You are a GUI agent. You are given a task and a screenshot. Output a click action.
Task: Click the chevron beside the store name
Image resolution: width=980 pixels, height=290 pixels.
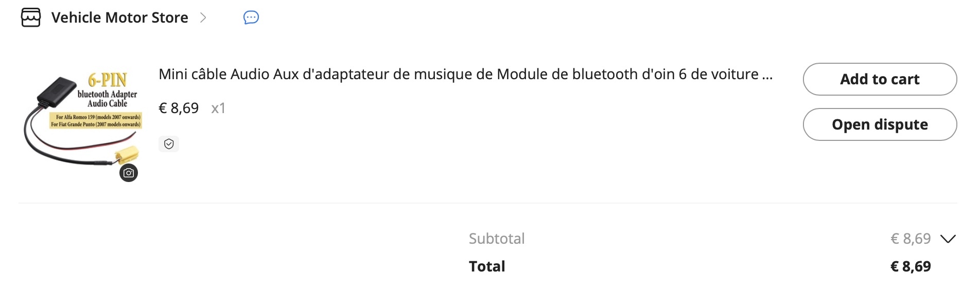[203, 17]
